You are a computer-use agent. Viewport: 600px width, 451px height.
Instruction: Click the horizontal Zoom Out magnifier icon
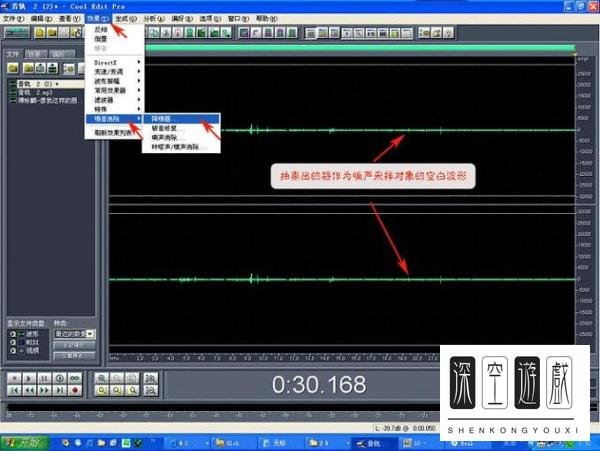pos(117,378)
